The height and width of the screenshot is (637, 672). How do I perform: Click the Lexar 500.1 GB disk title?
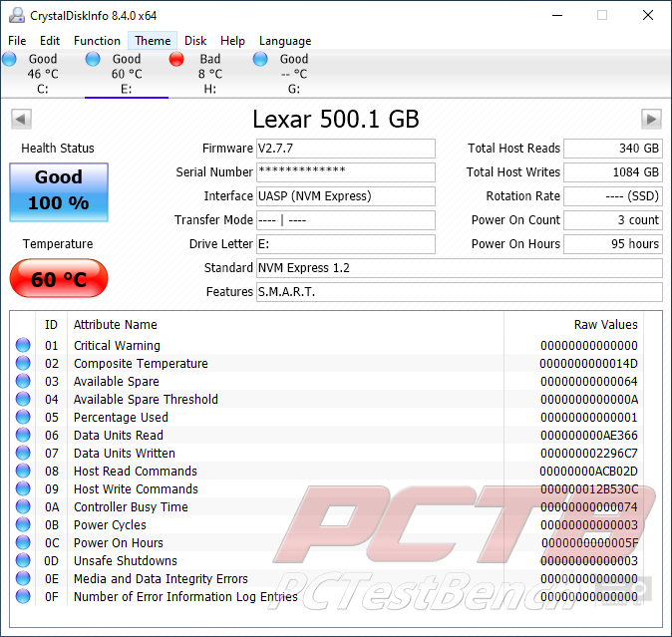tap(336, 119)
